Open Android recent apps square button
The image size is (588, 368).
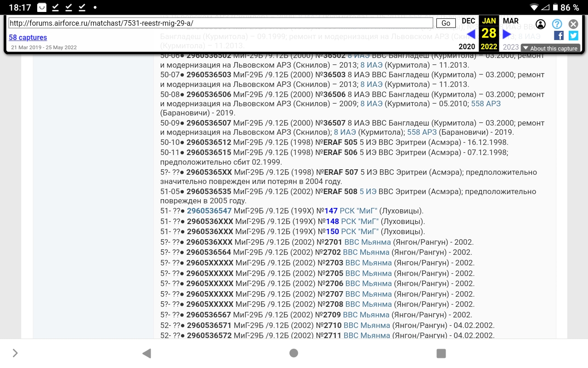click(x=441, y=353)
